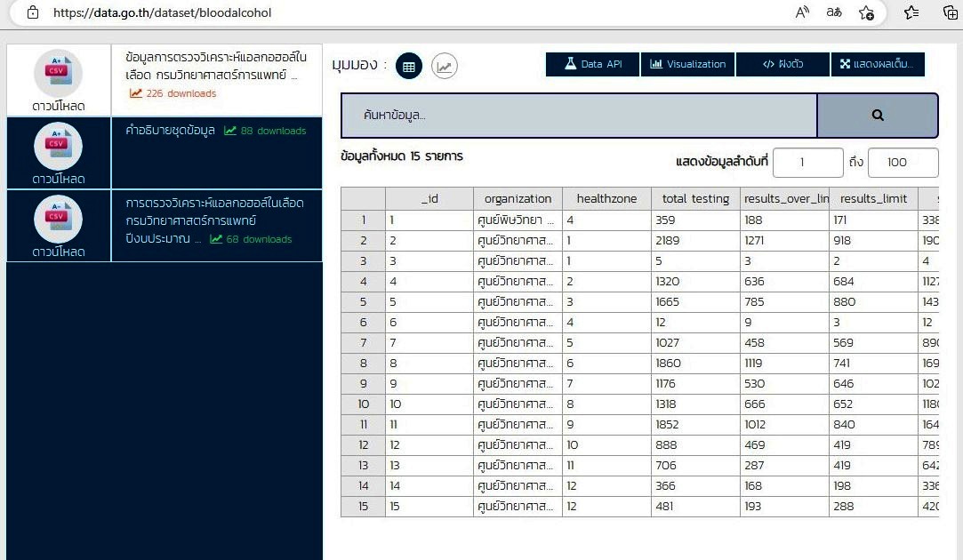The image size is (963, 560).
Task: Download CSV icon for 88 downloads resource
Action: [59, 146]
